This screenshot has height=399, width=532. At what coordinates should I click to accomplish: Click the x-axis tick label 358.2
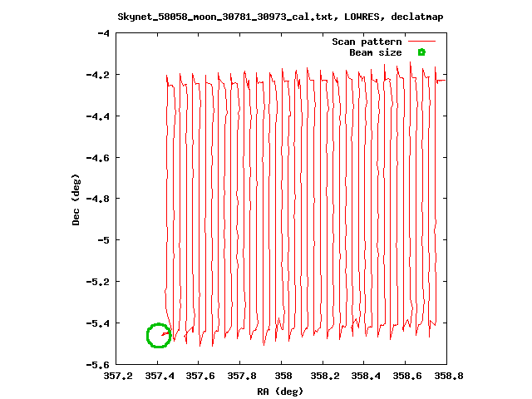[x=325, y=376]
